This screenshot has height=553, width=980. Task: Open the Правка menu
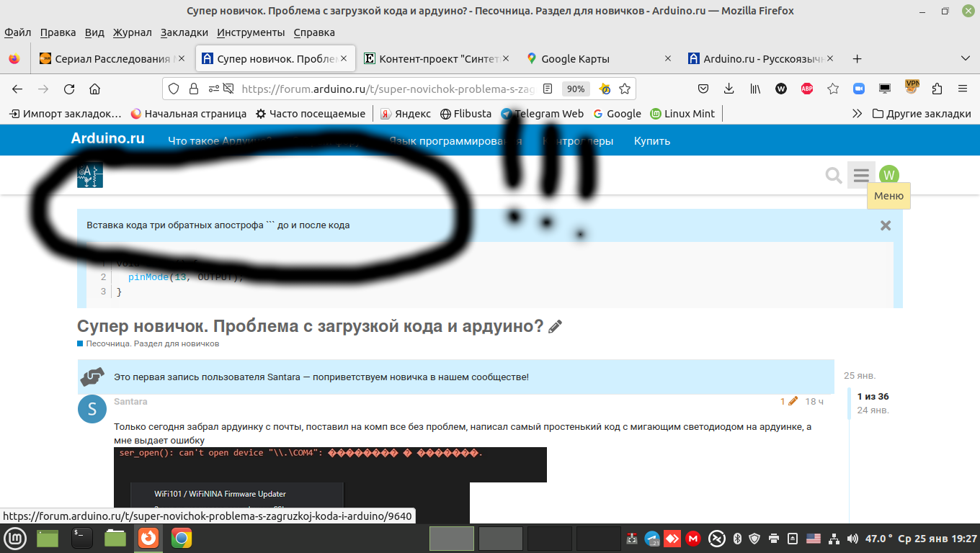(58, 32)
